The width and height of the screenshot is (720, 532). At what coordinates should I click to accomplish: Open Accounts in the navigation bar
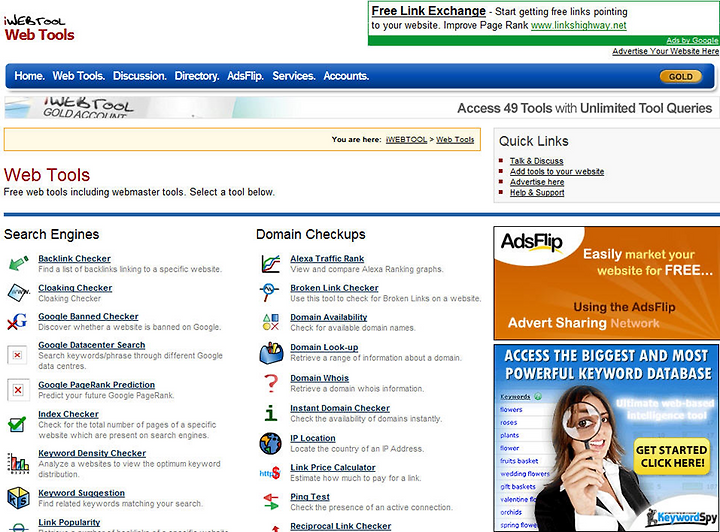pyautogui.click(x=346, y=76)
